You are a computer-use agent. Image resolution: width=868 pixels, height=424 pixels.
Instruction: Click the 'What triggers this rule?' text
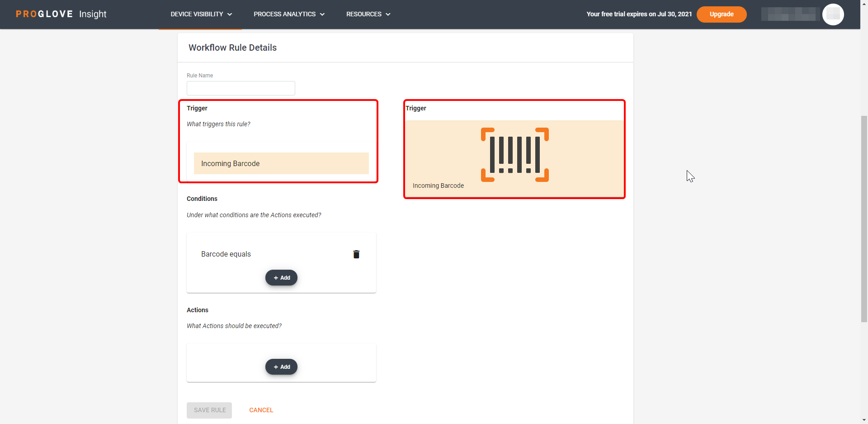click(x=218, y=124)
